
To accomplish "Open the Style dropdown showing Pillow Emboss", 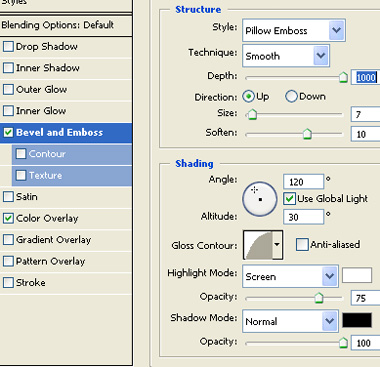I will point(294,30).
